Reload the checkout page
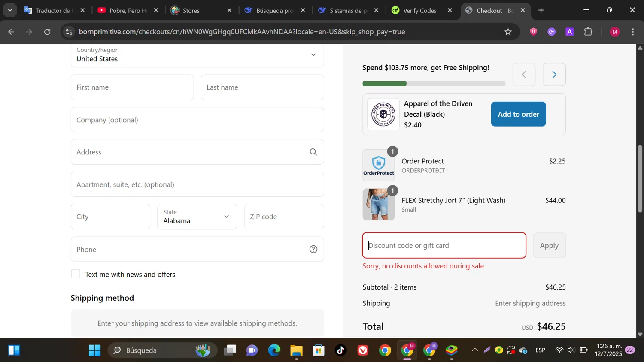This screenshot has width=644, height=362. point(48,32)
